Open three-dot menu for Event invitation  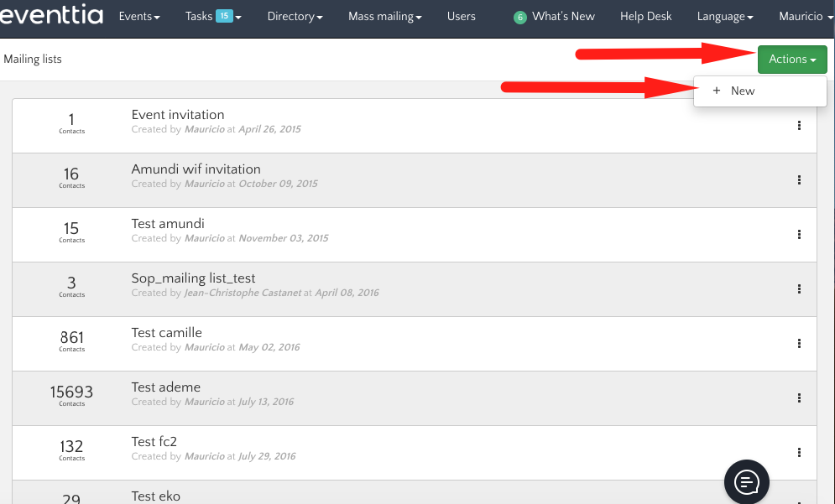click(799, 126)
